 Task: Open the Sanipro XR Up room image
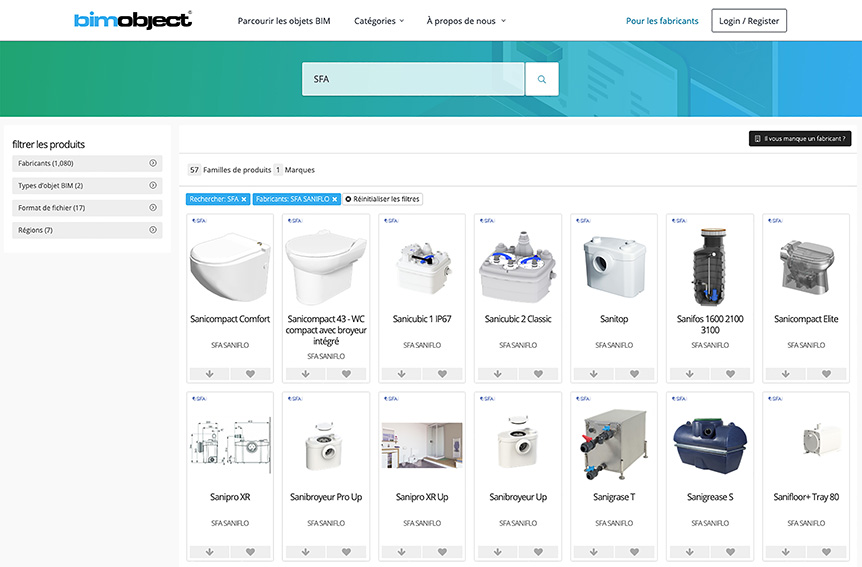(x=422, y=445)
